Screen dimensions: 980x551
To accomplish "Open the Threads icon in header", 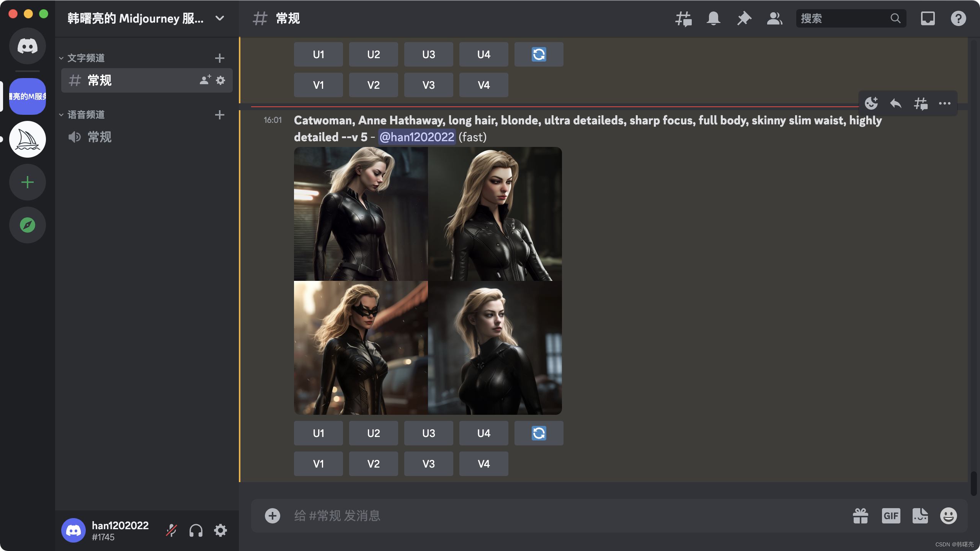I will point(683,18).
